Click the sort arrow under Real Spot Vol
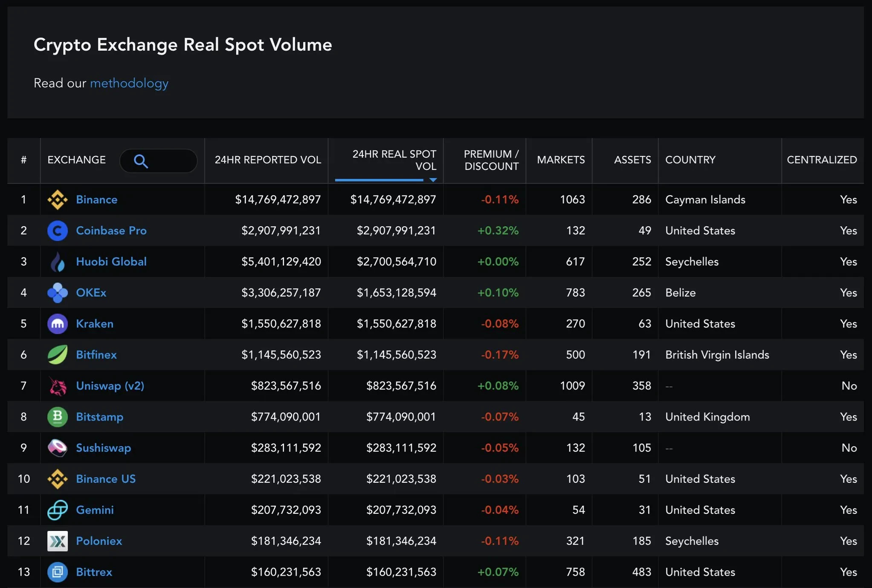This screenshot has height=588, width=872. (x=433, y=180)
